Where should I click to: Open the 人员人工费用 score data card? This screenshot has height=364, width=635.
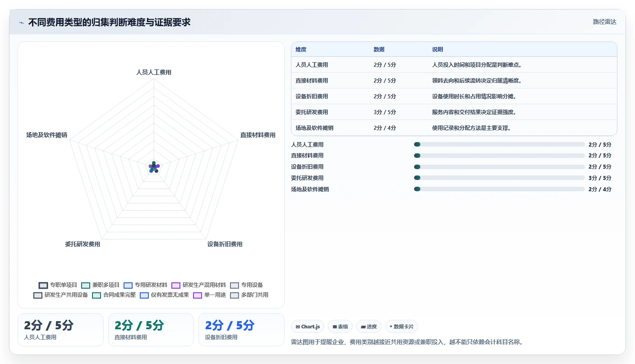pyautogui.click(x=60, y=330)
